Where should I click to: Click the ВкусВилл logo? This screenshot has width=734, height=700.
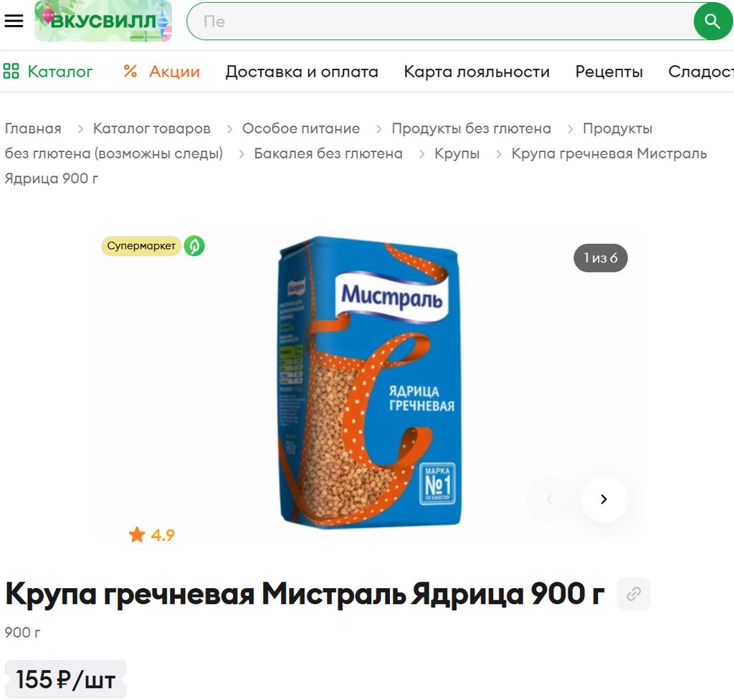coord(103,21)
